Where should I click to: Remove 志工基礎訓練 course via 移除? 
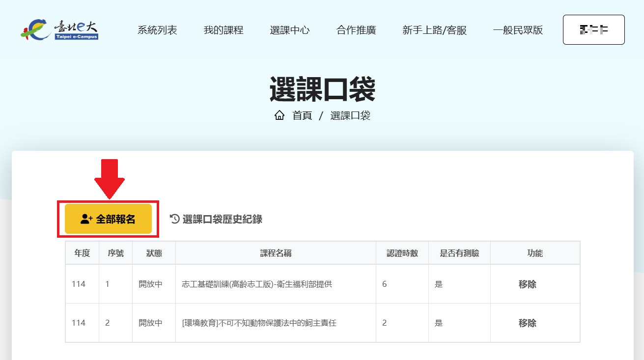coord(528,284)
